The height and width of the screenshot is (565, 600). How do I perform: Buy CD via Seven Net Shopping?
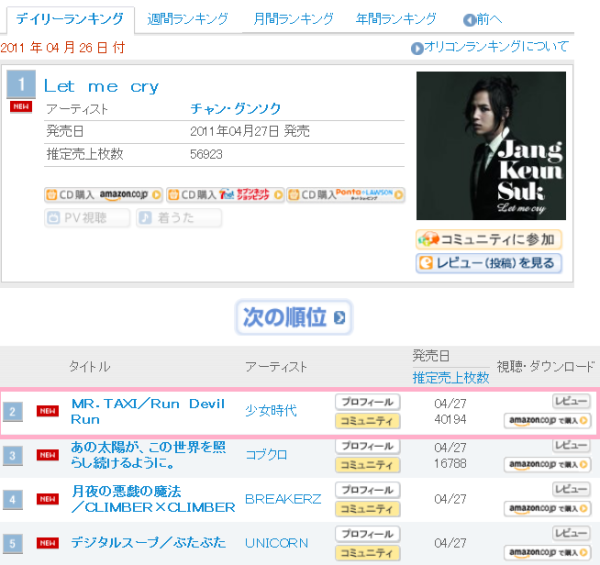click(x=224, y=195)
